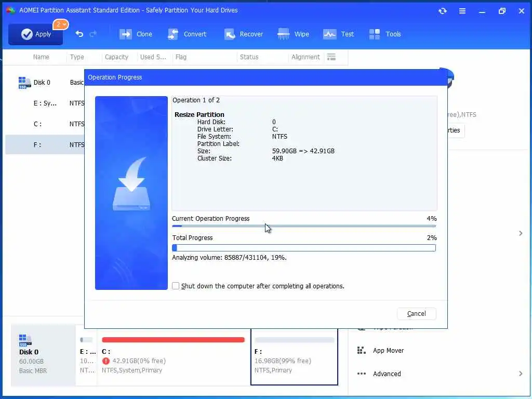This screenshot has width=532, height=399.
Task: Click the Current Operation Progress bar
Action: (303, 225)
